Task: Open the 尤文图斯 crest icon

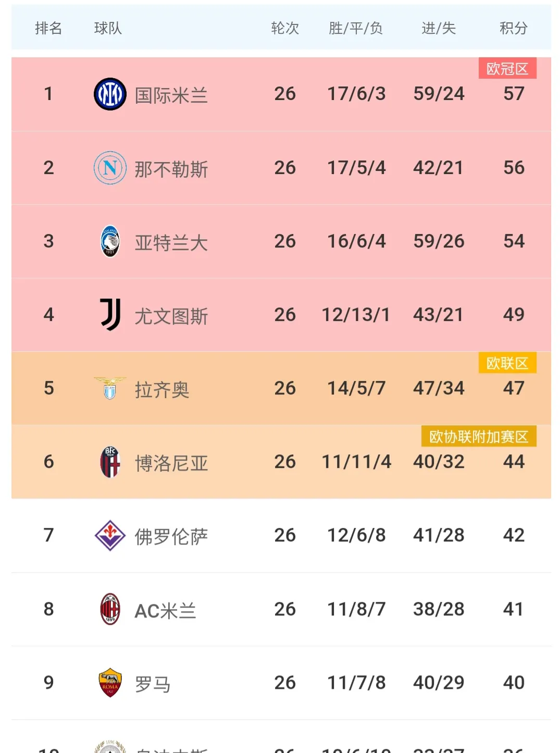Action: pyautogui.click(x=108, y=315)
